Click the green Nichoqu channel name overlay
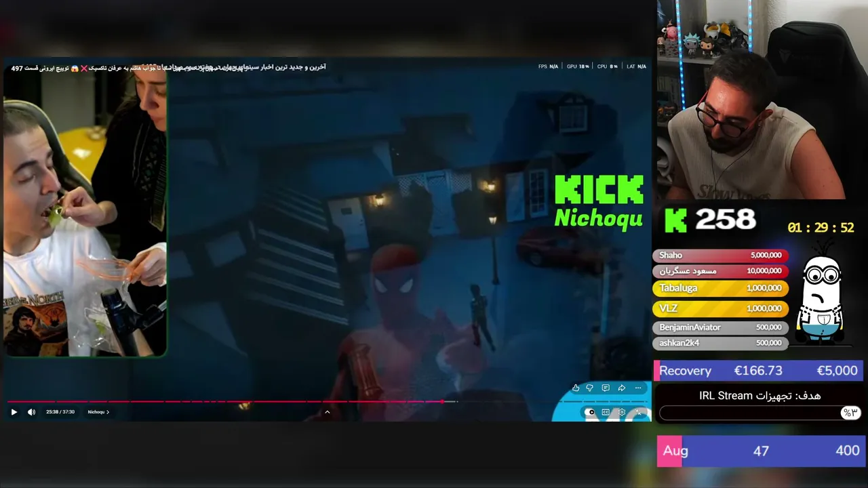868x488 pixels. (599, 218)
